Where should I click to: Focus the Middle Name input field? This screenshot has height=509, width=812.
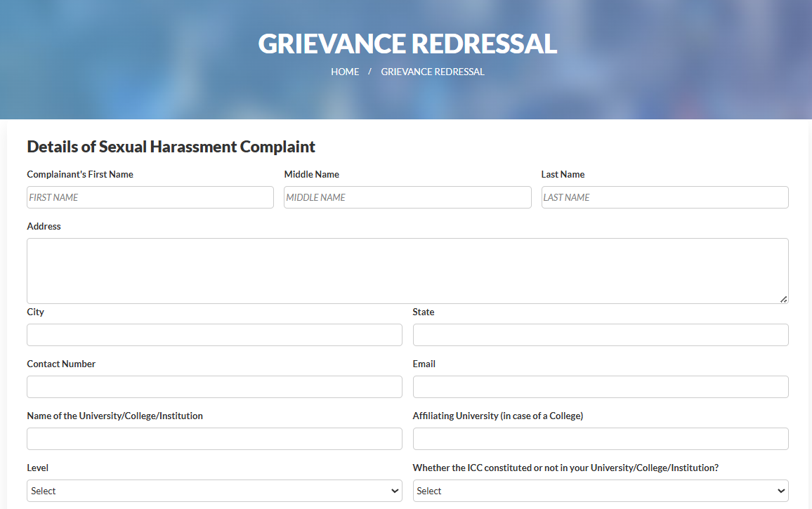[407, 197]
